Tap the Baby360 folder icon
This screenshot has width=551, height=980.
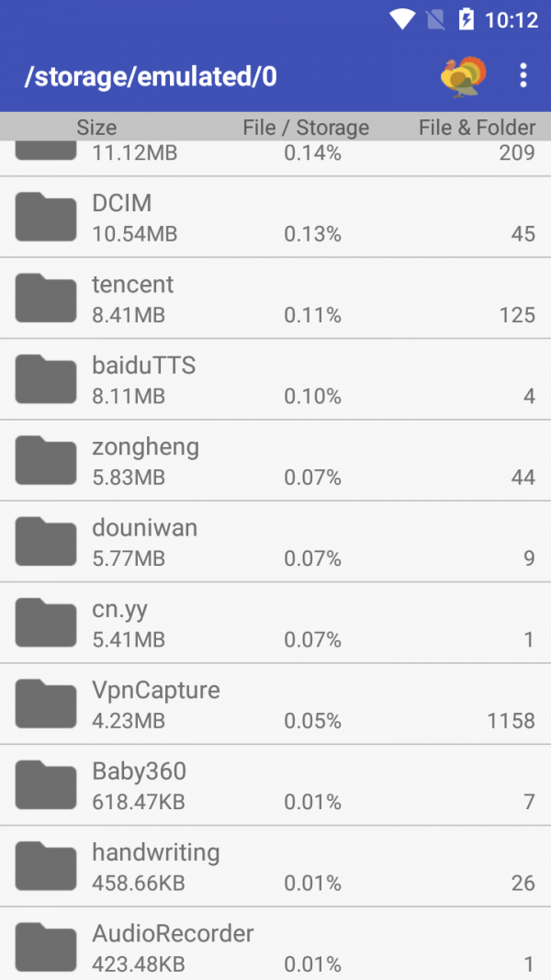(x=46, y=785)
